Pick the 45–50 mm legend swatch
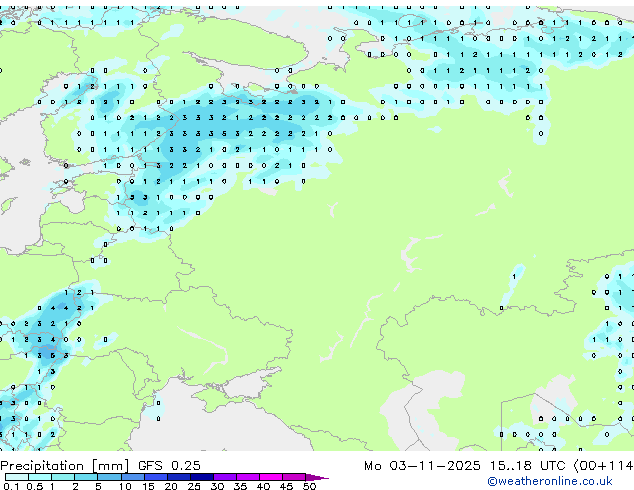This screenshot has width=634, height=490. click(x=294, y=477)
